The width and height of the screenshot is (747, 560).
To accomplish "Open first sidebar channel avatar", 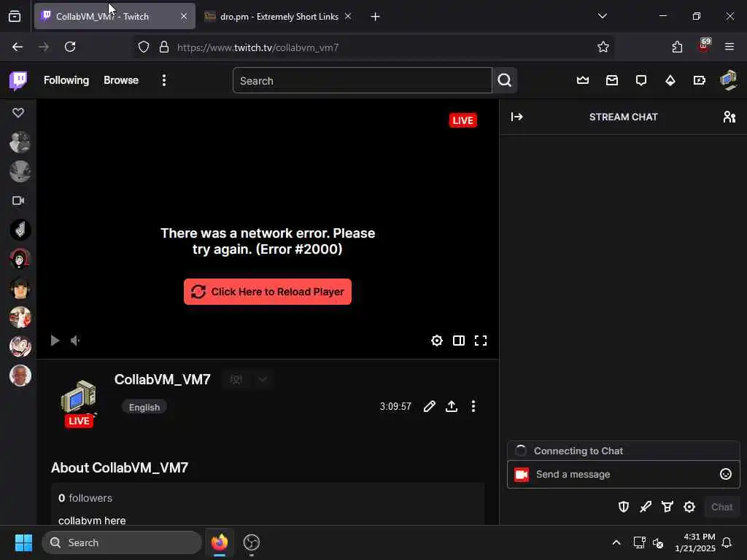I will click(20, 142).
